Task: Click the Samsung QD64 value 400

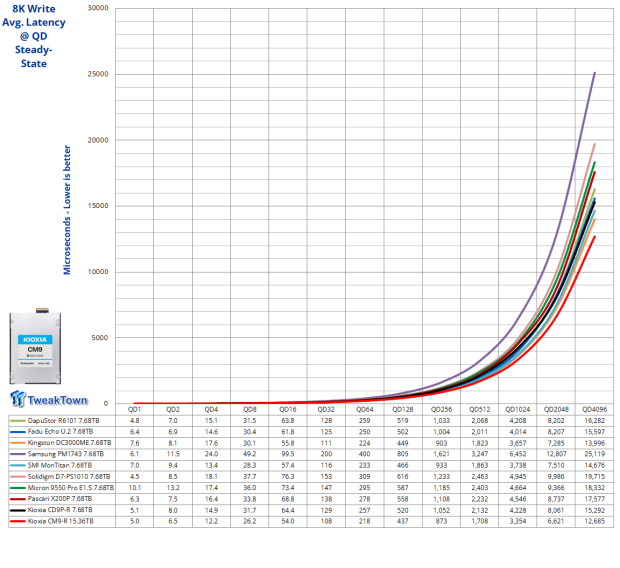Action: point(365,454)
